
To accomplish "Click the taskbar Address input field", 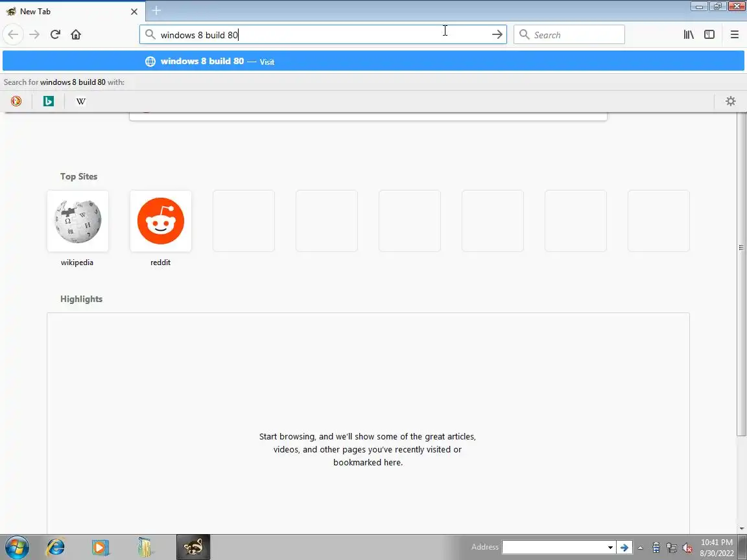I will pos(554,547).
